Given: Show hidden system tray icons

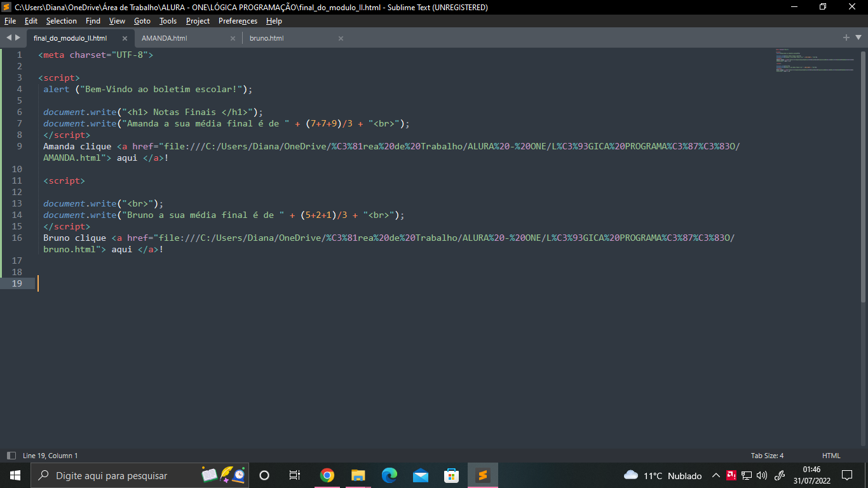Looking at the screenshot, I should click(715, 475).
